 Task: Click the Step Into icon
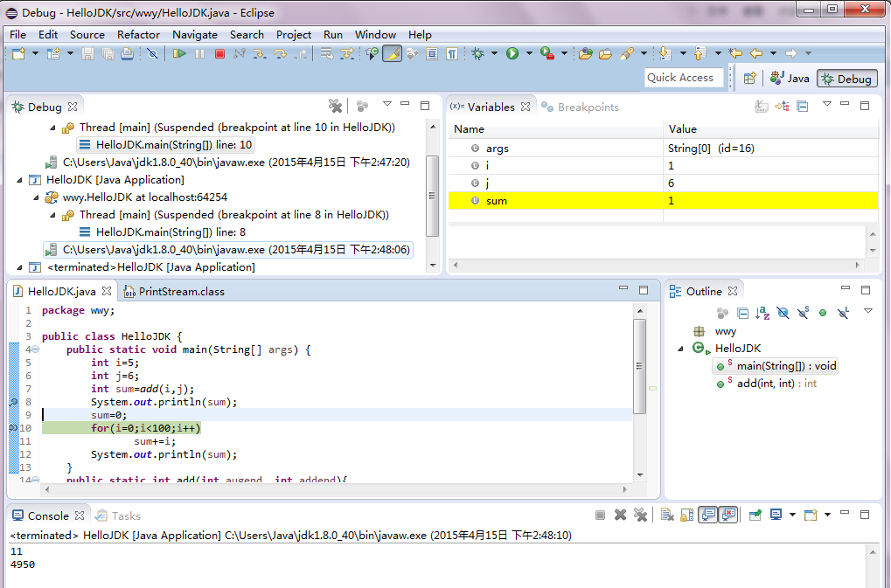tap(260, 54)
